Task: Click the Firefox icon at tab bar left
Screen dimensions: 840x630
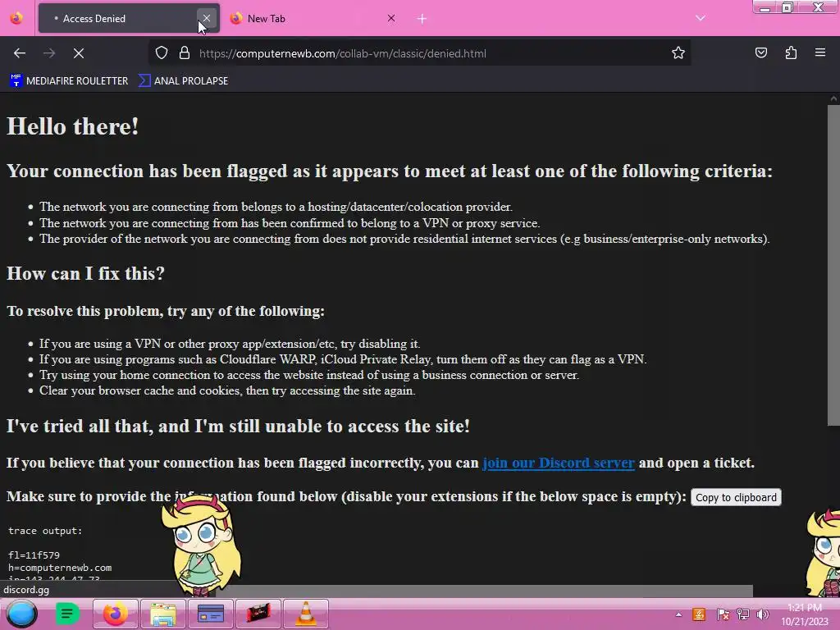Action: pos(16,18)
